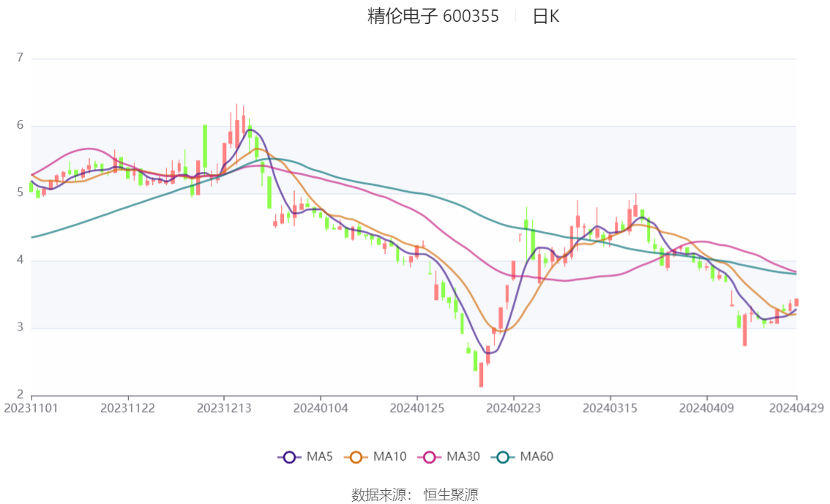Click the 日K label in the title

click(x=546, y=16)
